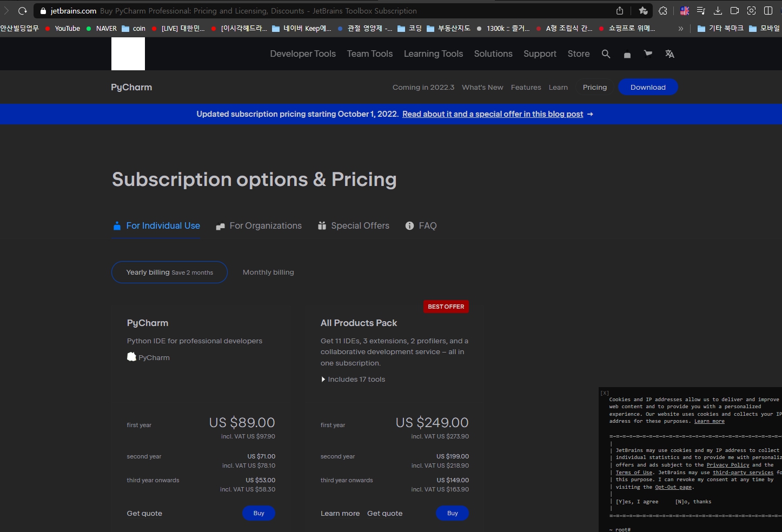Switch to the FAQ tab
This screenshot has height=532, width=782.
point(421,226)
